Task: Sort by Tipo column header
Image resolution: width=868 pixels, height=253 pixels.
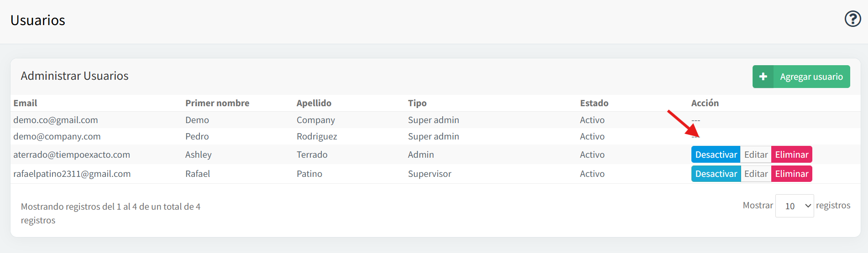Action: click(417, 103)
